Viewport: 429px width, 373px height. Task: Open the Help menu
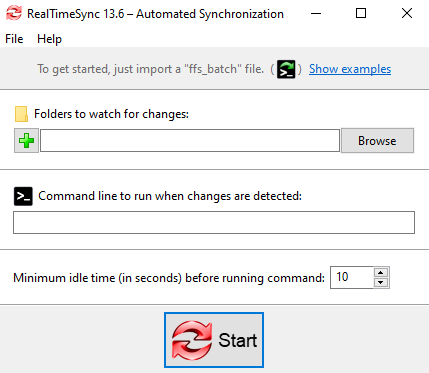click(x=49, y=39)
